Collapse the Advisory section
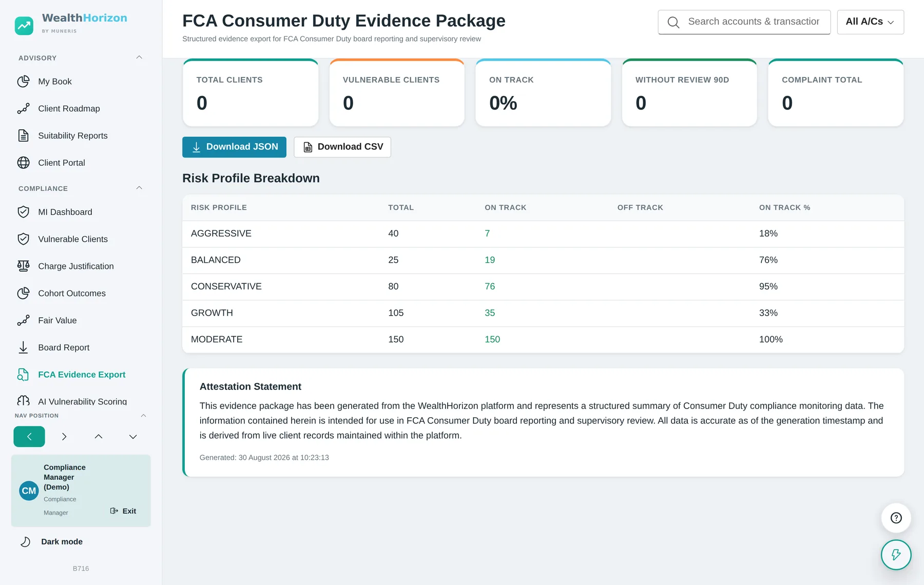Image resolution: width=924 pixels, height=585 pixels. [x=139, y=57]
